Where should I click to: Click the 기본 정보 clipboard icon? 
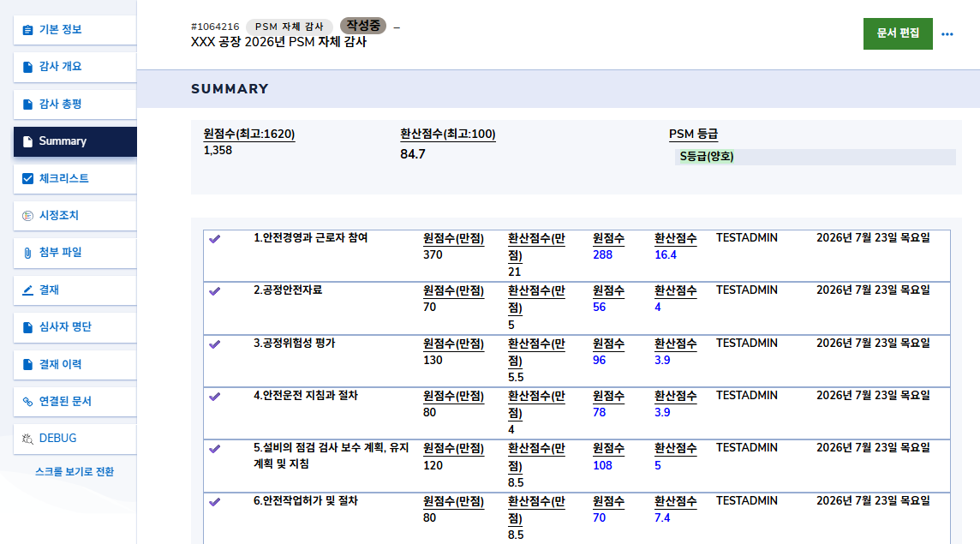[x=27, y=30]
